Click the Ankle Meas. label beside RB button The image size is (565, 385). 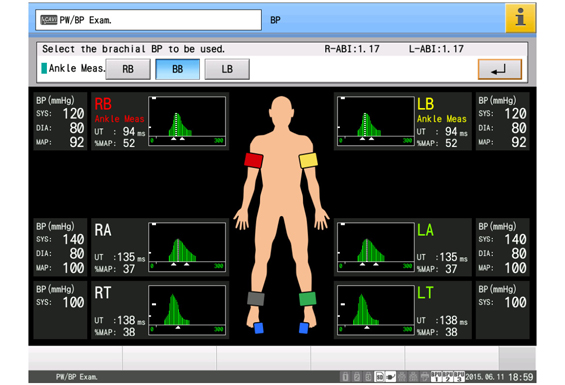(77, 68)
